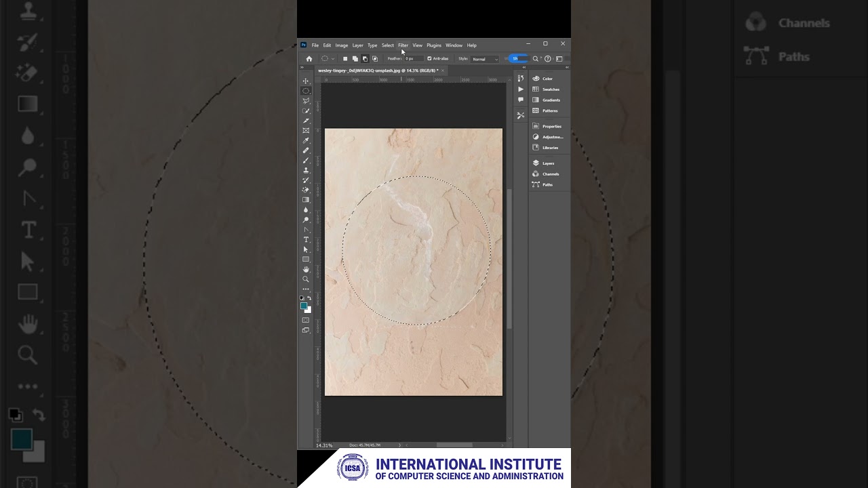
Task: Toggle Quick Mask mode
Action: [x=306, y=320]
